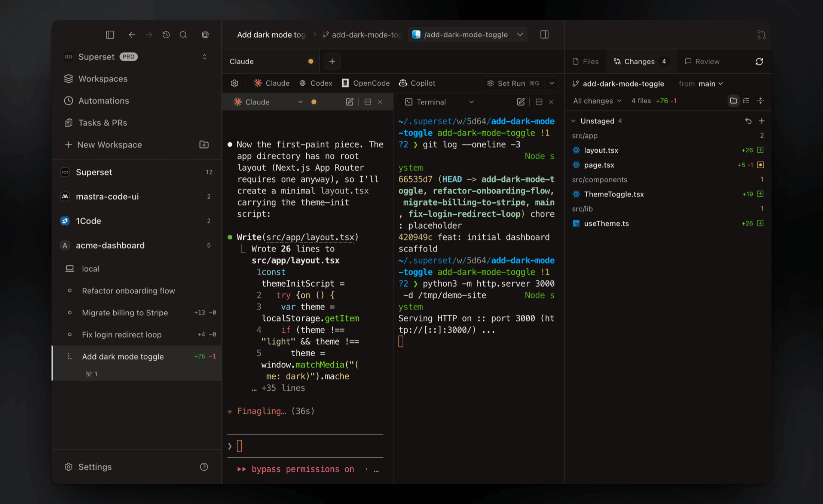Go back with the left arrow

(x=132, y=35)
